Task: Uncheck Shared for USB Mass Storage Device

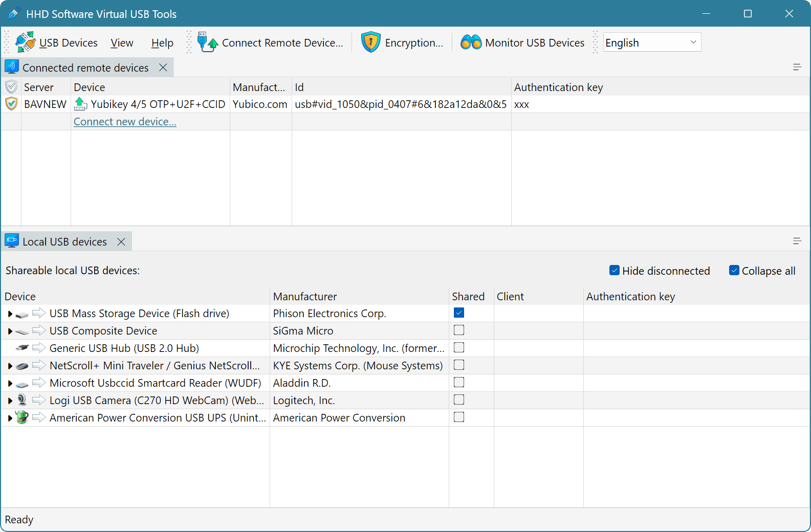Action: click(x=459, y=313)
